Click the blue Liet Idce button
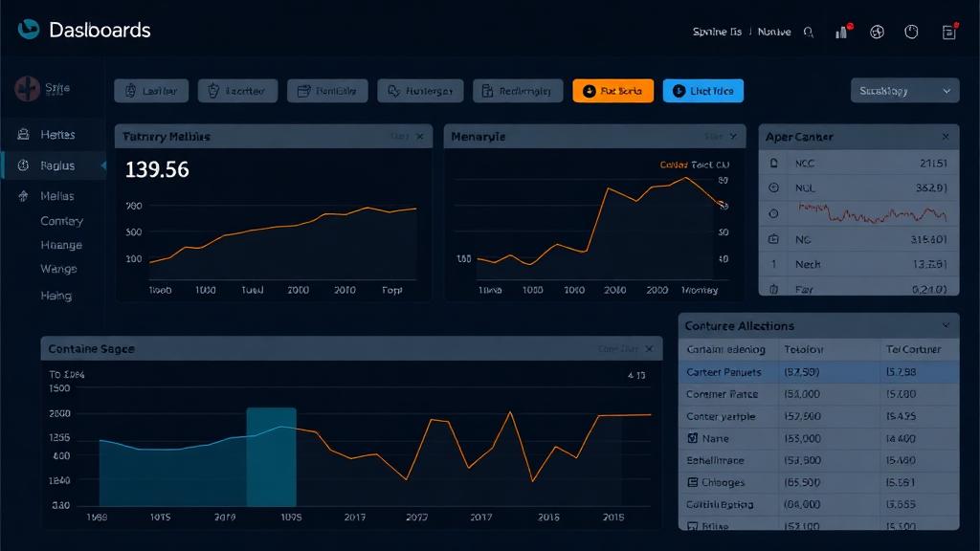Viewport: 980px width, 551px height. tap(702, 90)
